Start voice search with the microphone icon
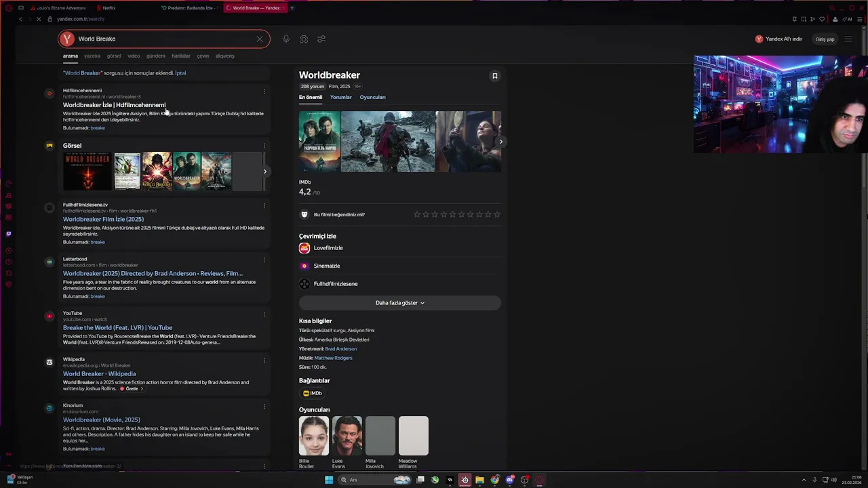This screenshot has height=488, width=868. click(x=286, y=39)
